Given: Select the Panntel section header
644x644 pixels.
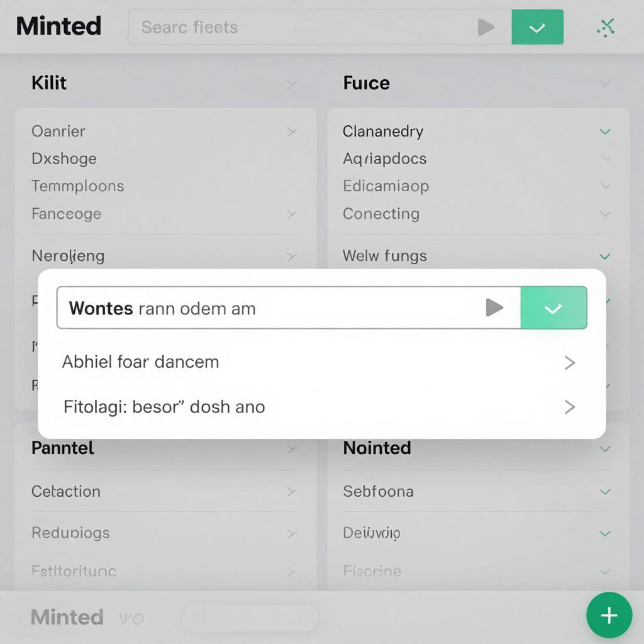Looking at the screenshot, I should [x=62, y=448].
